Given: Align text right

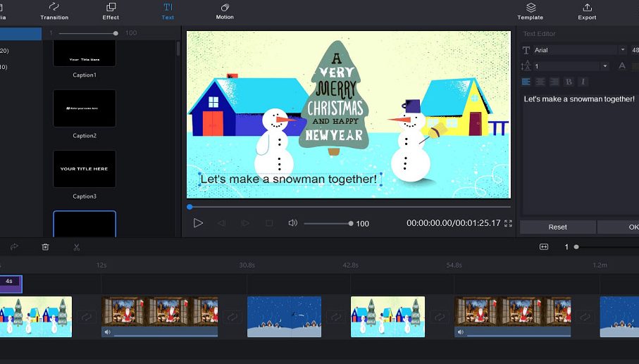Looking at the screenshot, I should coord(554,82).
